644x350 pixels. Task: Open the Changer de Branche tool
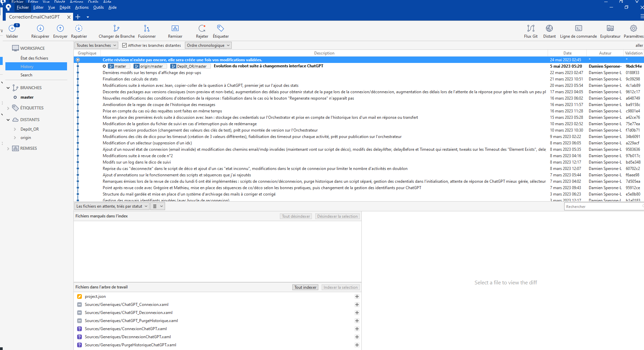pyautogui.click(x=116, y=29)
